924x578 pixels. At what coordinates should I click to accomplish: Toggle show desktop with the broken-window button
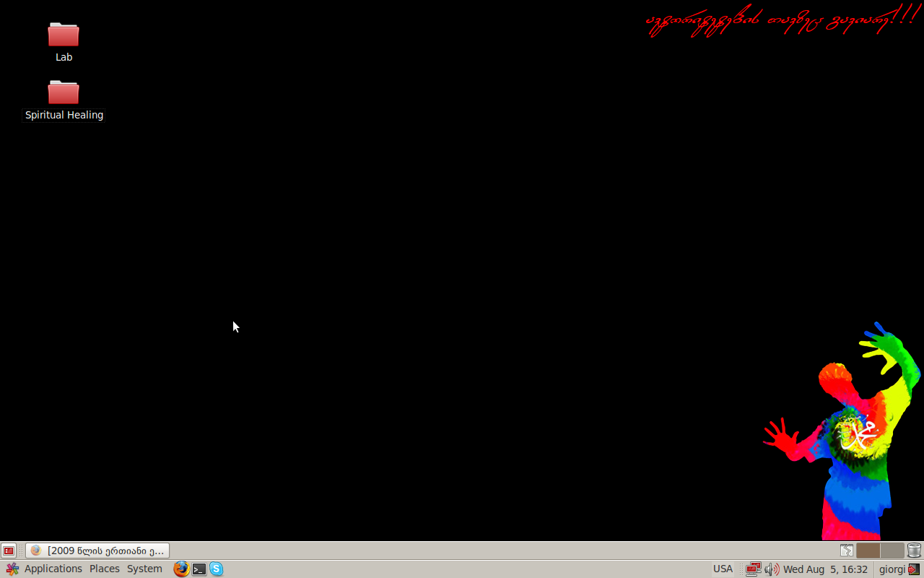pos(845,550)
